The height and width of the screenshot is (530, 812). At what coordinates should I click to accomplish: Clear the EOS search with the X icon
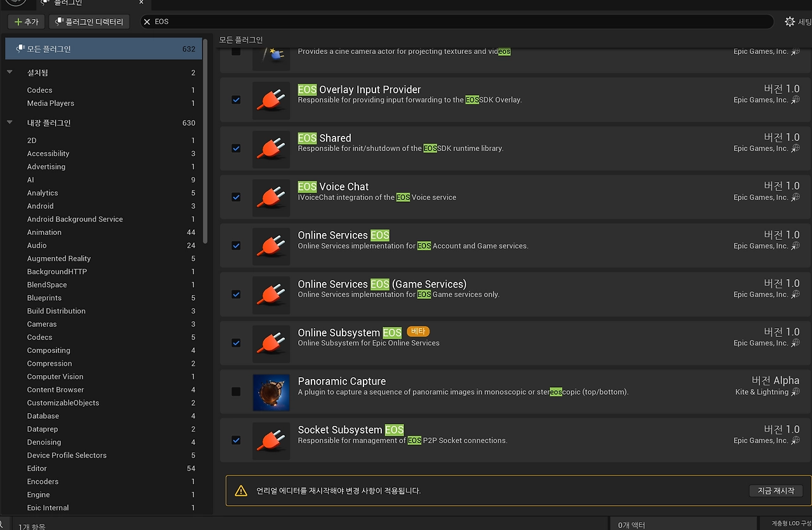pyautogui.click(x=147, y=22)
